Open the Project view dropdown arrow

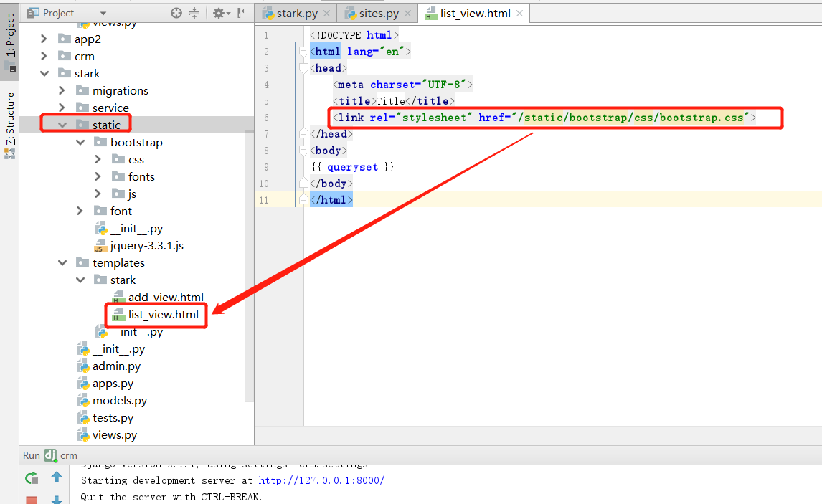click(103, 14)
